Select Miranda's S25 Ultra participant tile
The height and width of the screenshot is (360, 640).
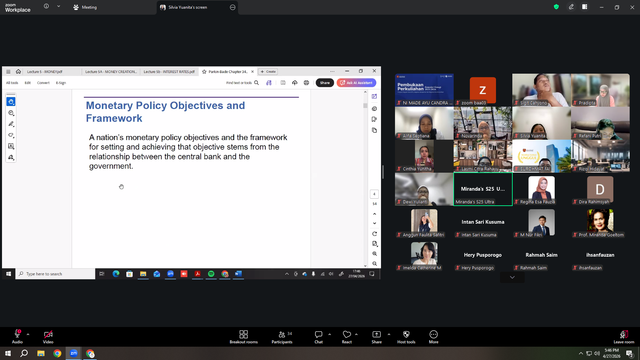click(483, 189)
